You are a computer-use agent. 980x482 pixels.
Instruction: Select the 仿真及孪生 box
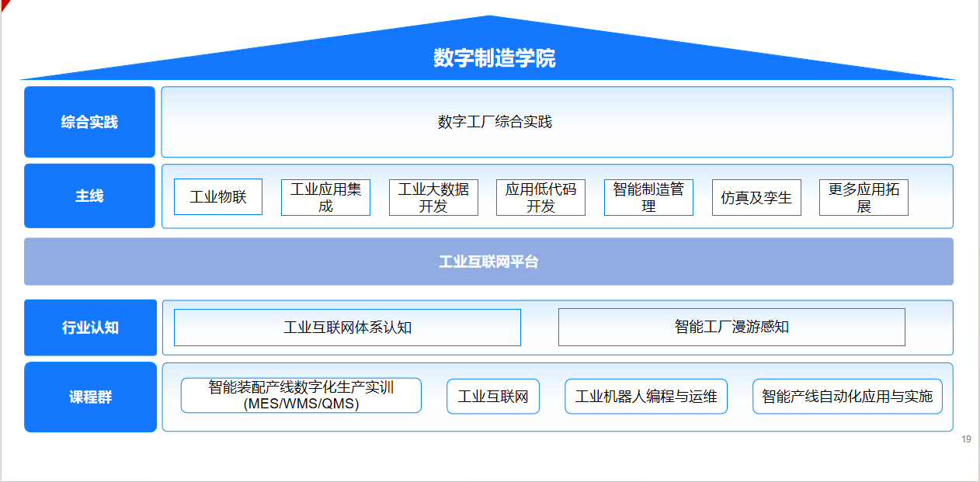[x=756, y=197]
